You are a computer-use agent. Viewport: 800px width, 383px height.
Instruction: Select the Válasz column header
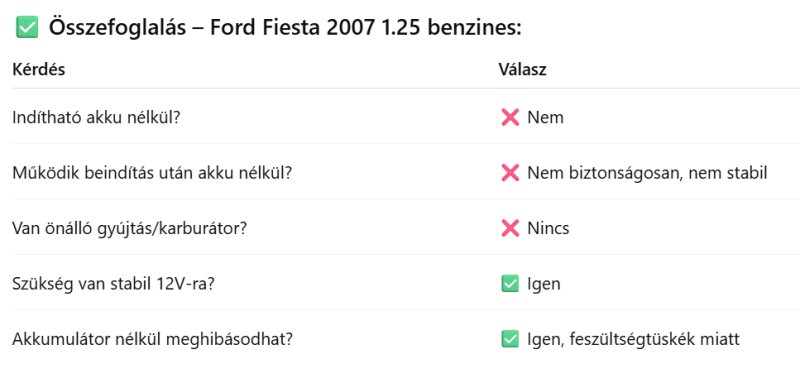522,69
